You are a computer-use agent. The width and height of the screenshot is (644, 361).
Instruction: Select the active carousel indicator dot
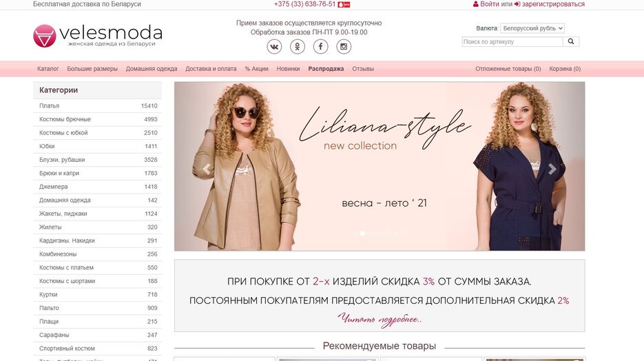pyautogui.click(x=363, y=234)
